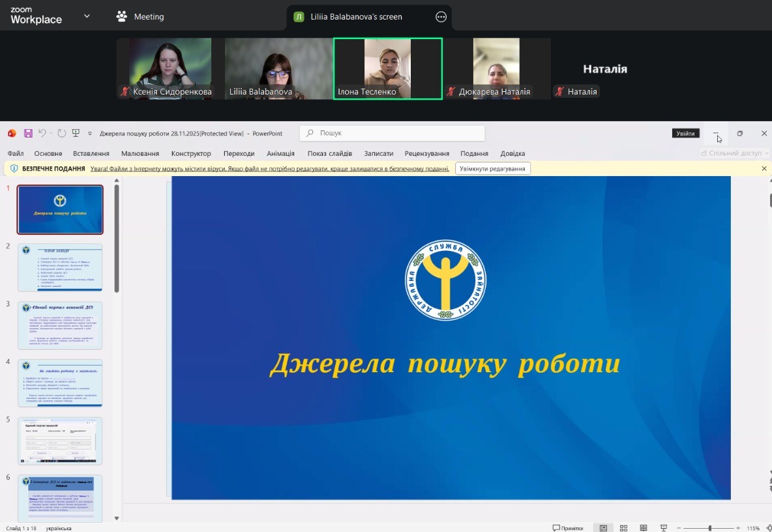Screen dimensions: 772x532
Task: Click Fit slide to current window icon
Action: pos(769,528)
